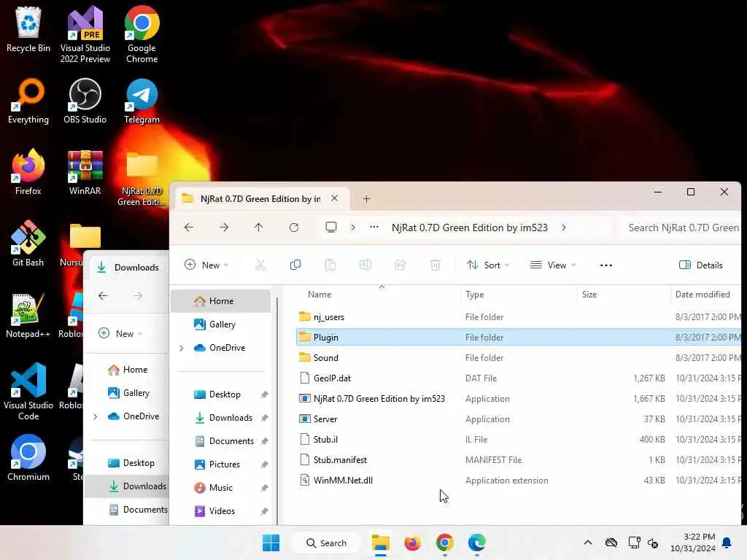Open Everything search desktop icon
The height and width of the screenshot is (560, 747).
[28, 101]
